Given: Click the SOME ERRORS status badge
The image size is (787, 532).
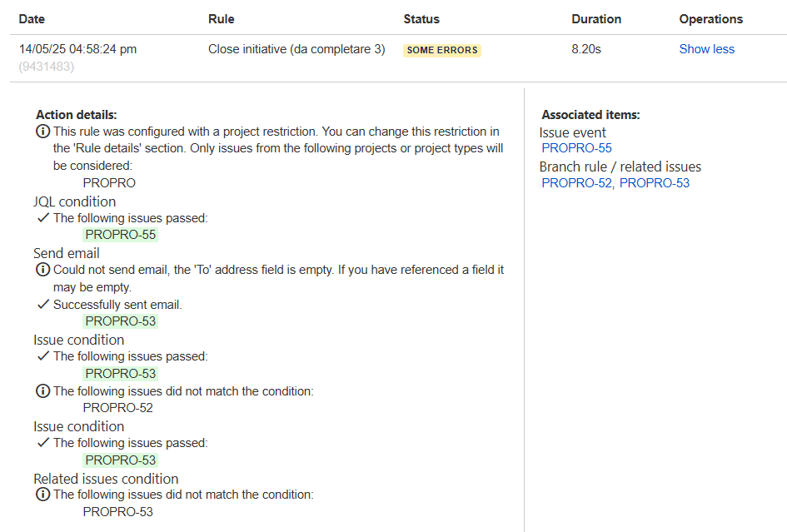Looking at the screenshot, I should pos(442,50).
